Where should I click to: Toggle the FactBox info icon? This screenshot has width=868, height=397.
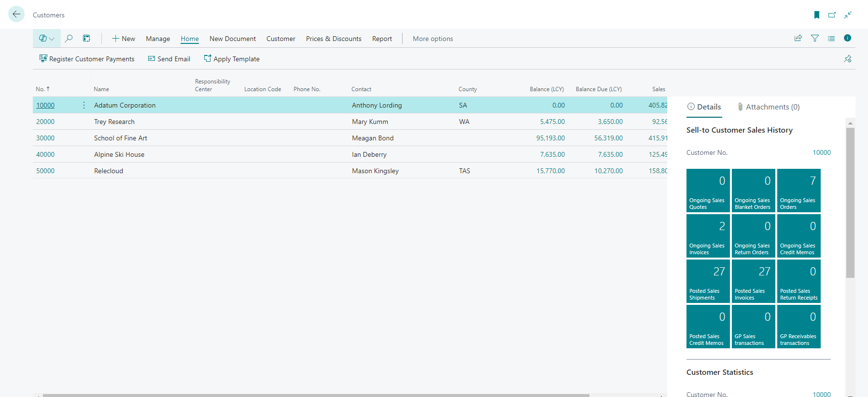point(847,38)
